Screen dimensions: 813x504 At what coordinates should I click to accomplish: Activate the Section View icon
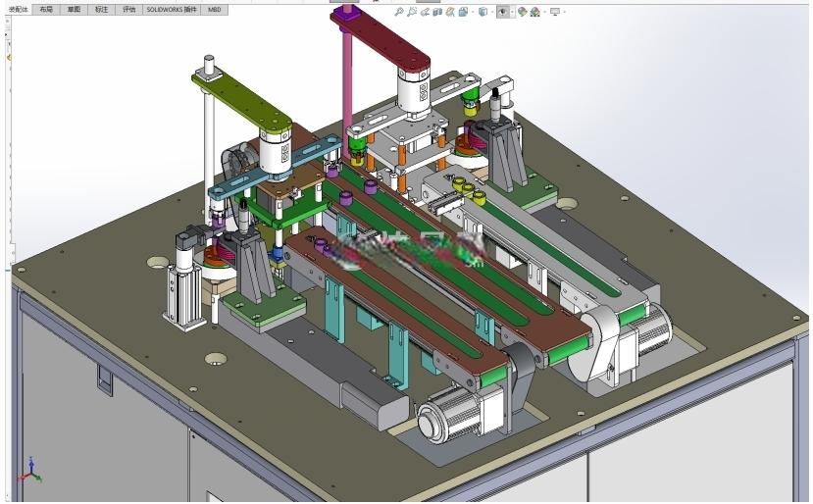tap(437, 12)
